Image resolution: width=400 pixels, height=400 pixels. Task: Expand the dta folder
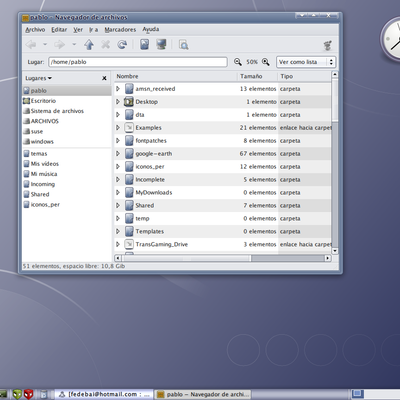(x=118, y=115)
